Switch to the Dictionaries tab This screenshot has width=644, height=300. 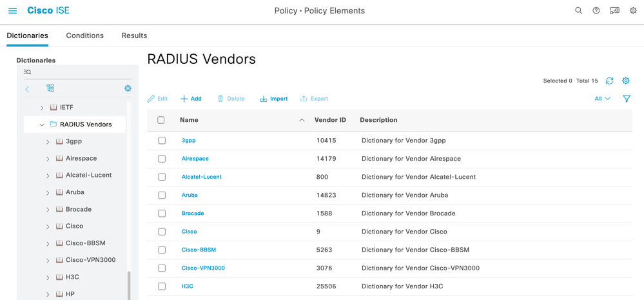pos(28,35)
